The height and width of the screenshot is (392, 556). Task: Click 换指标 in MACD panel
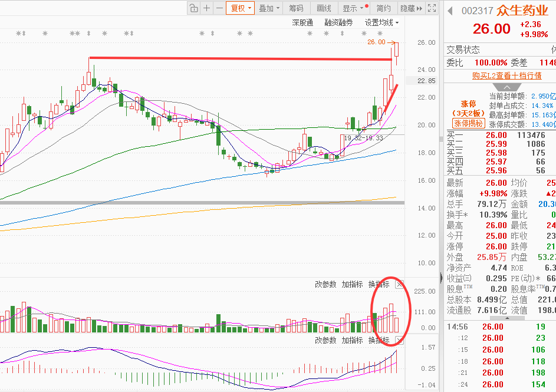point(379,340)
